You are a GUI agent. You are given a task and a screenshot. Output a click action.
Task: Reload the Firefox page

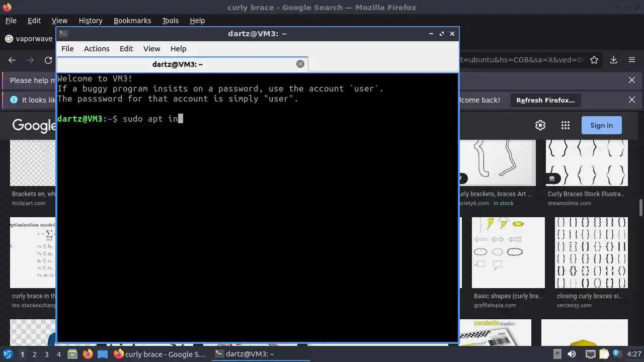coord(48,60)
